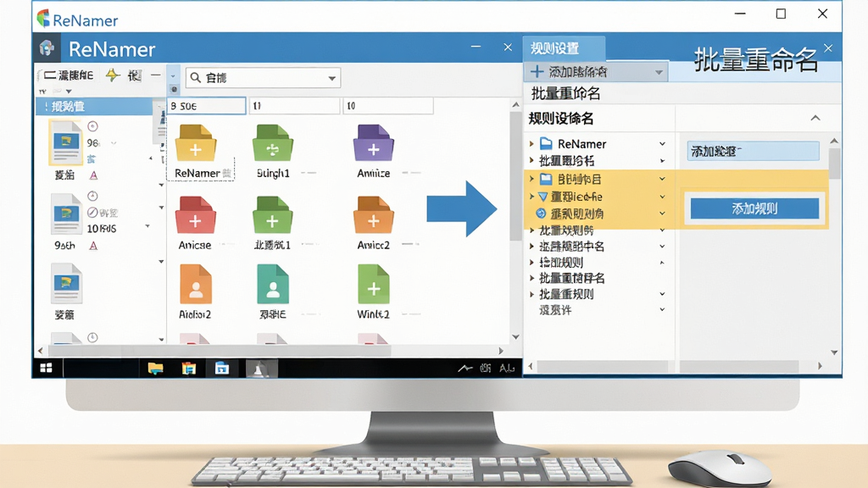Click the file grid vertical scrollbar thumb
868x488 pixels.
515,176
